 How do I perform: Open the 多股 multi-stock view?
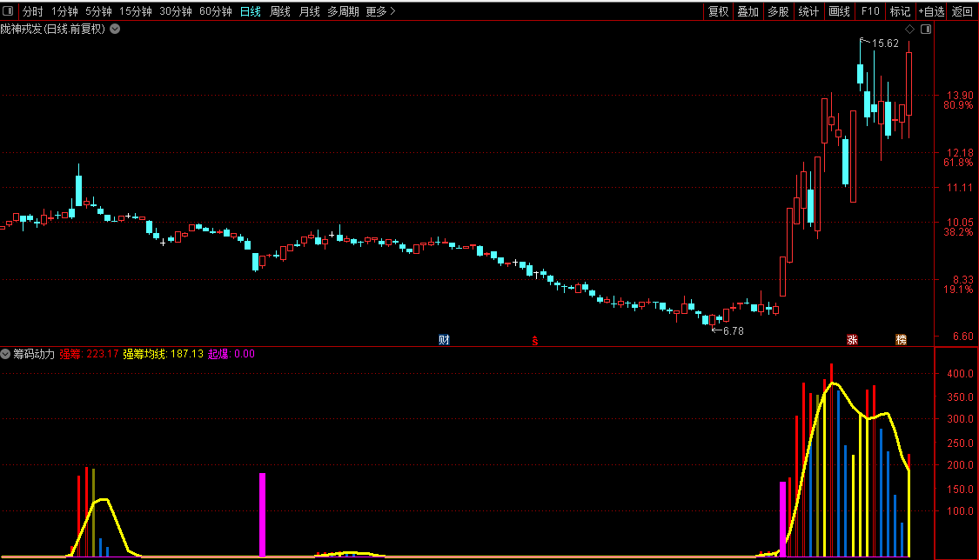coord(778,11)
